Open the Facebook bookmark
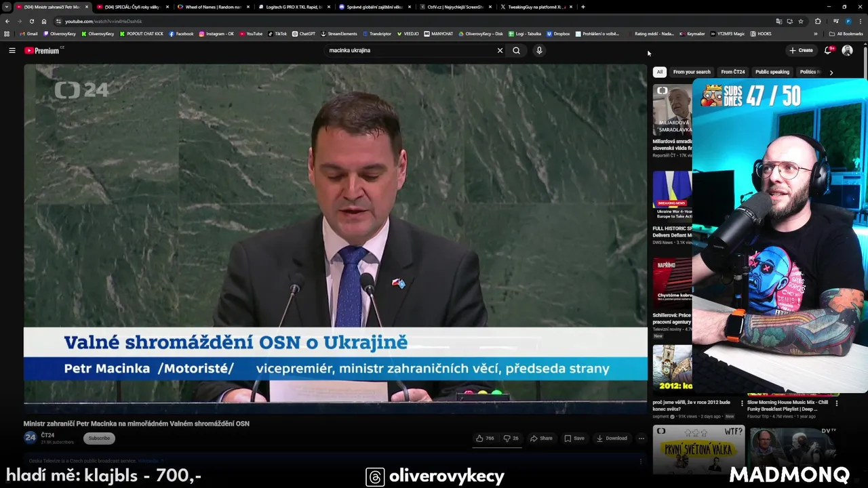868x488 pixels. pos(181,33)
